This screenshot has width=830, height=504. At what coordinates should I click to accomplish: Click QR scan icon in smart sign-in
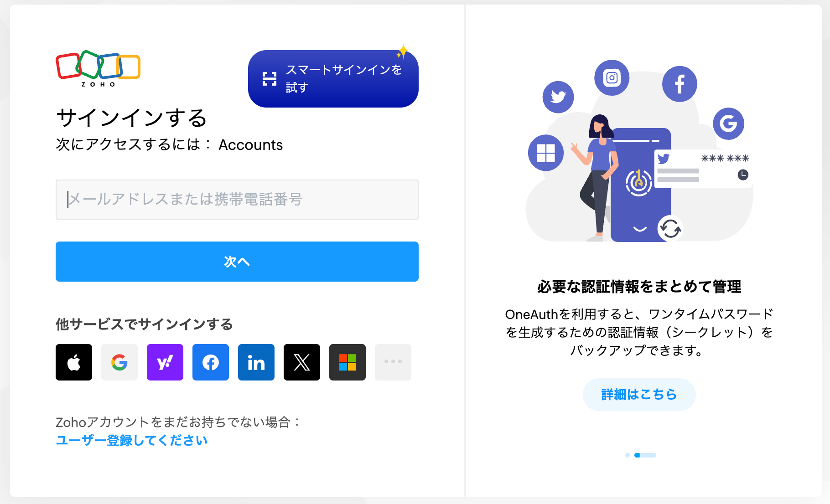pos(270,79)
